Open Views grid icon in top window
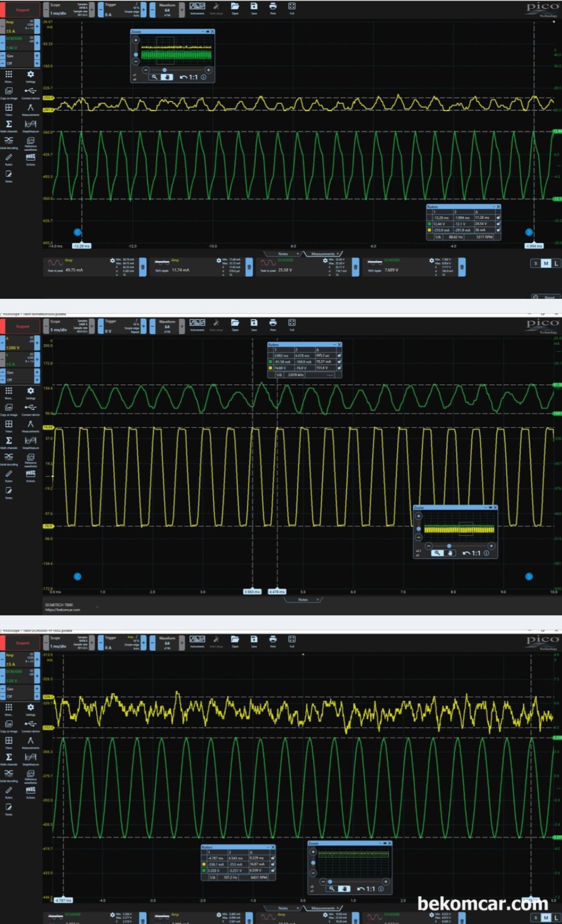The width and height of the screenshot is (562, 924). click(9, 107)
